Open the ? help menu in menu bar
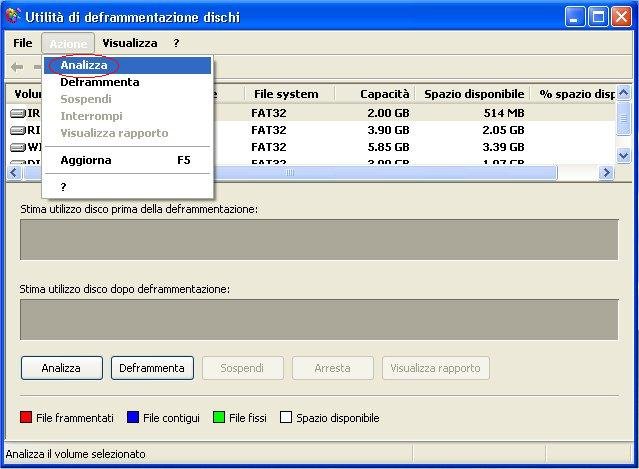This screenshot has width=639, height=469. click(176, 43)
